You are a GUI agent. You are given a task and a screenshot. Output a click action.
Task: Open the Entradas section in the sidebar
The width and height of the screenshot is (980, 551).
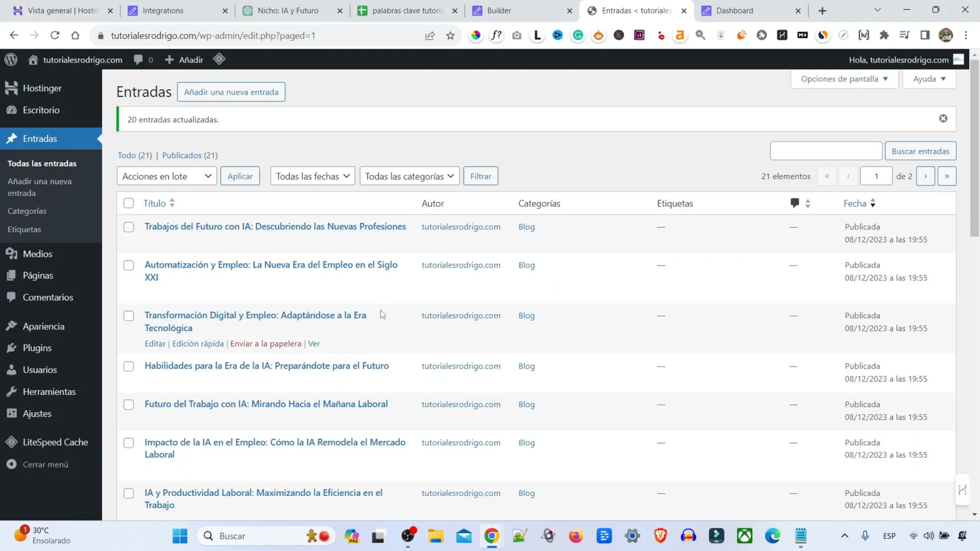41,138
